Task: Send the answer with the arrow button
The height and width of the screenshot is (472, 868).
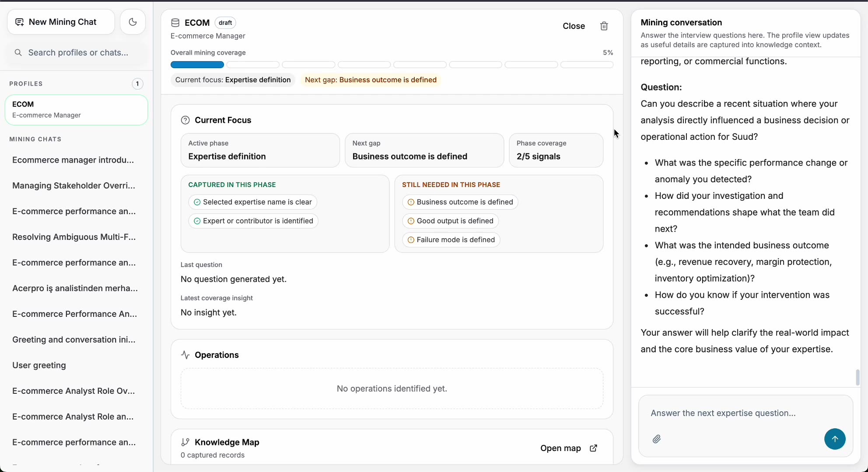Action: (835, 439)
